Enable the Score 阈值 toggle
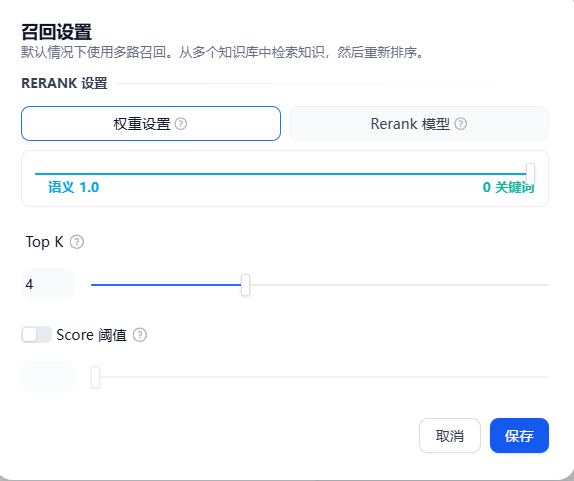 point(36,335)
